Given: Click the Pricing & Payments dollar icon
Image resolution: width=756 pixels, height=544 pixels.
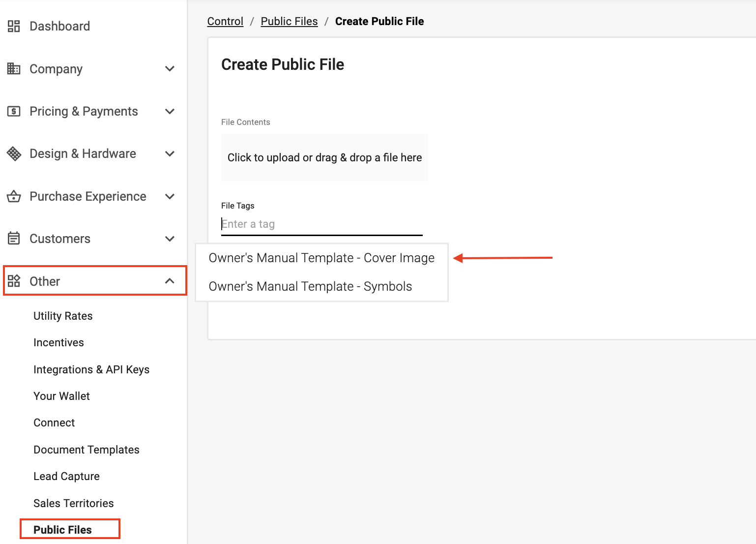Looking at the screenshot, I should click(14, 111).
